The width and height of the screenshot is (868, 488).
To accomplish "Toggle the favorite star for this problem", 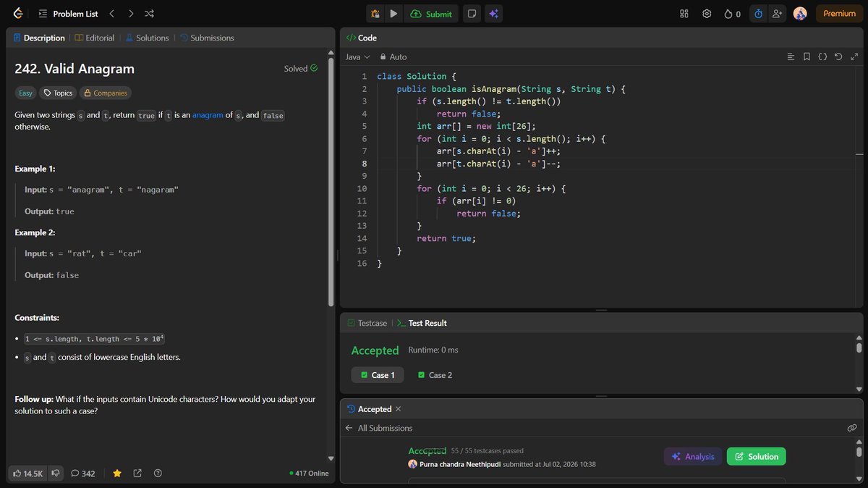I will [x=117, y=474].
